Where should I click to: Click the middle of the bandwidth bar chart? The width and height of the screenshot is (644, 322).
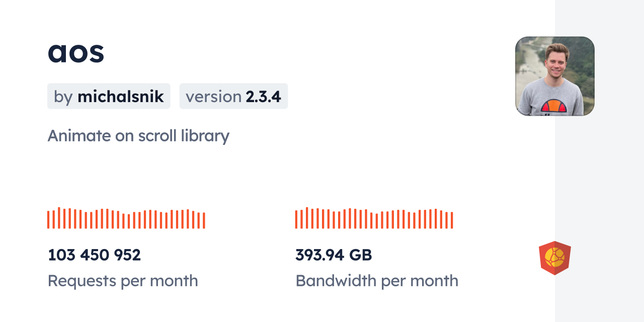pos(374,219)
